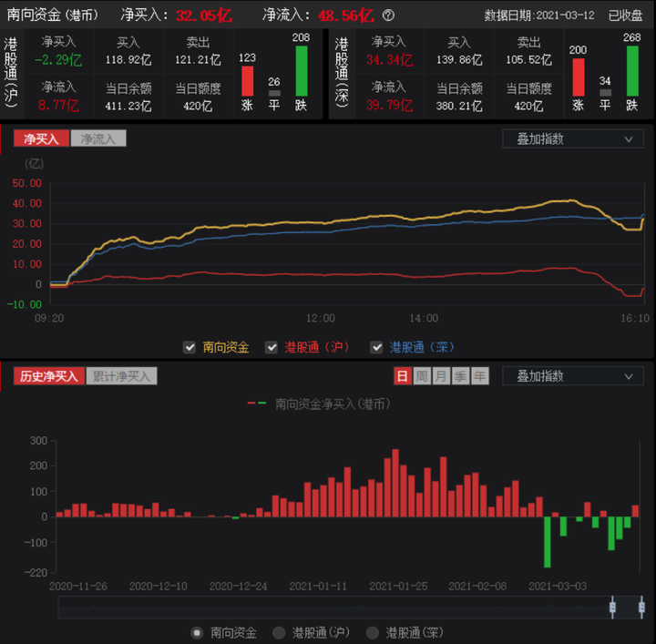Click the 港股通(深) vertical panel label
This screenshot has height=644, width=656.
[342, 72]
